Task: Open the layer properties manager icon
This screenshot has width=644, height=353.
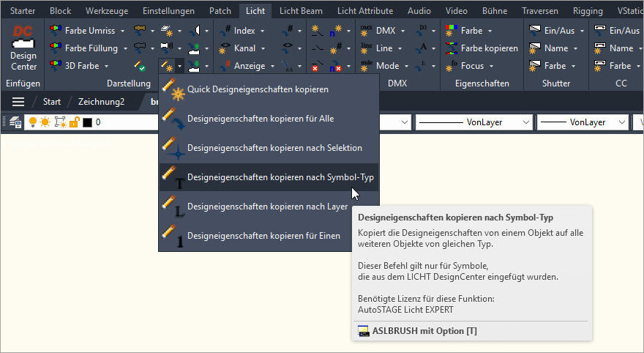Action: (15, 122)
